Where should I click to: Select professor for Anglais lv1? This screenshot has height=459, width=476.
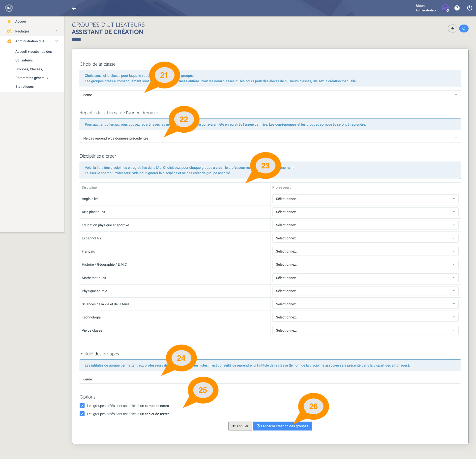pyautogui.click(x=365, y=199)
